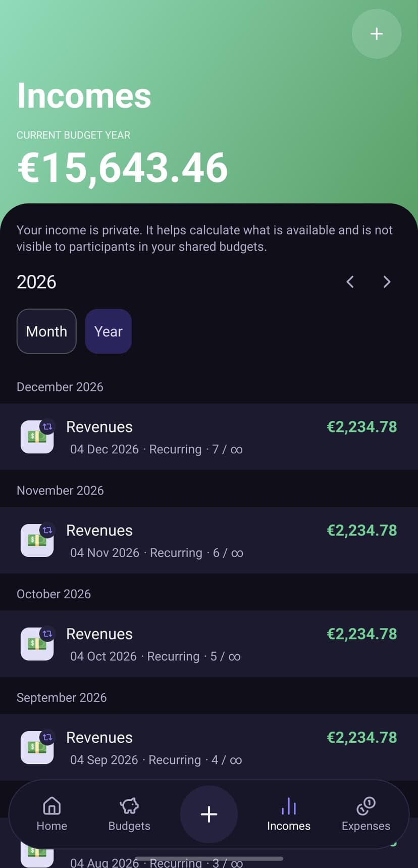Screen dimensions: 418x868
Task: Select the Incomes bar chart icon
Action: click(289, 806)
